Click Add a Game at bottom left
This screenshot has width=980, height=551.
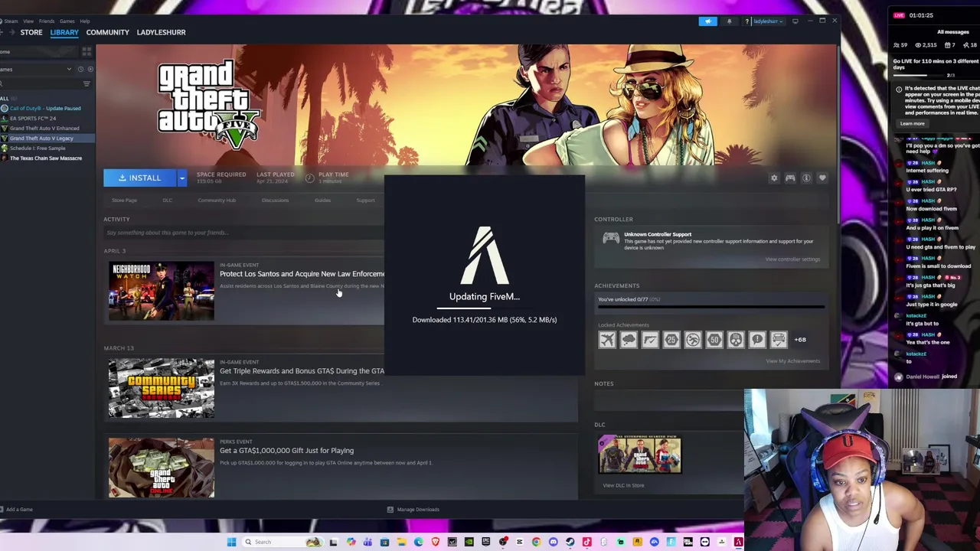(x=17, y=510)
